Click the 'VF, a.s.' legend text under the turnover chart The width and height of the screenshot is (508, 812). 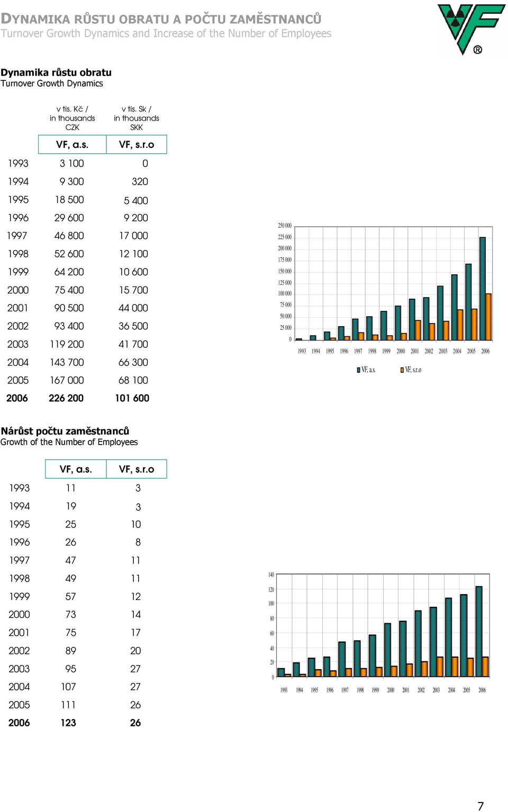coord(368,370)
